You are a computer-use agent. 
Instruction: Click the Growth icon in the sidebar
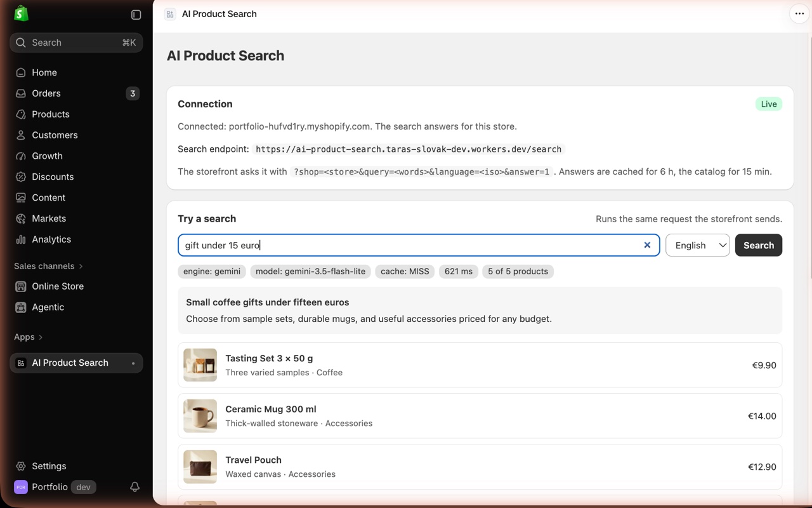(21, 156)
